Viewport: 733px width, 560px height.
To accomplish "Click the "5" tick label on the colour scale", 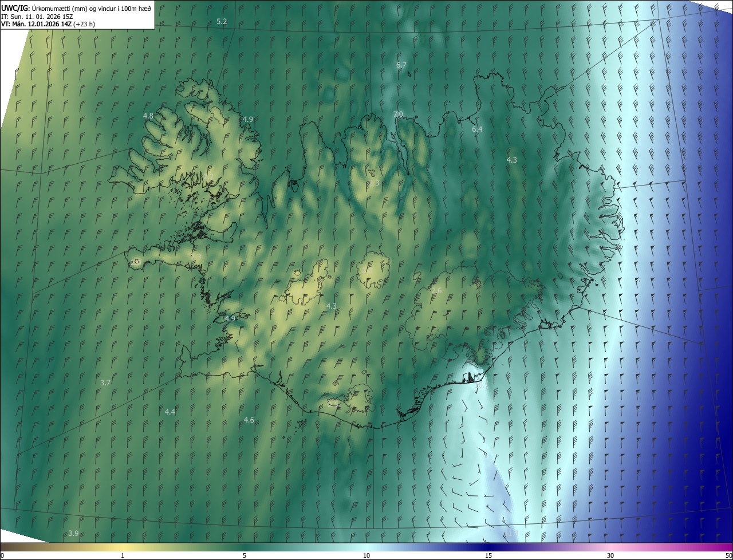I will point(245,555).
